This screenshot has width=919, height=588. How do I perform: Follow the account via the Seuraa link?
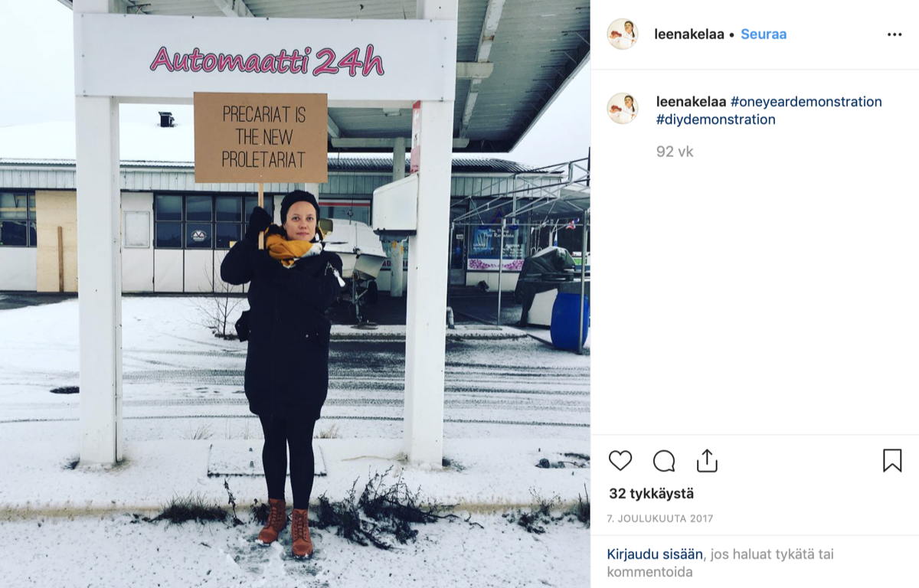(764, 34)
